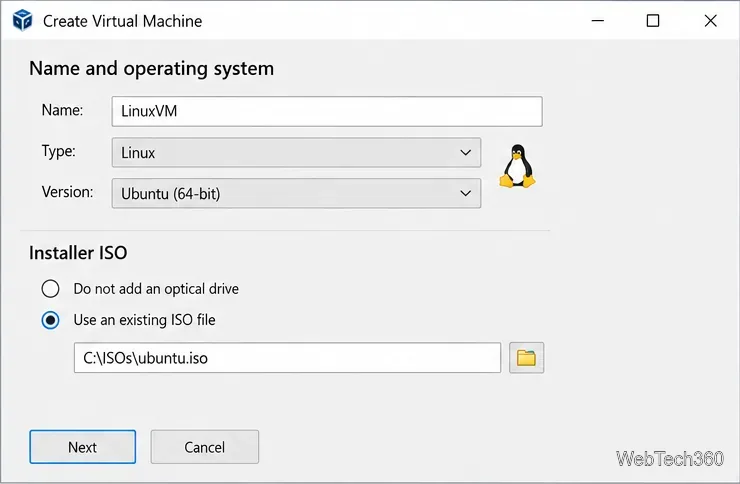Open the Type dropdown showing Linux
The height and width of the screenshot is (484, 740).
pyautogui.click(x=296, y=152)
